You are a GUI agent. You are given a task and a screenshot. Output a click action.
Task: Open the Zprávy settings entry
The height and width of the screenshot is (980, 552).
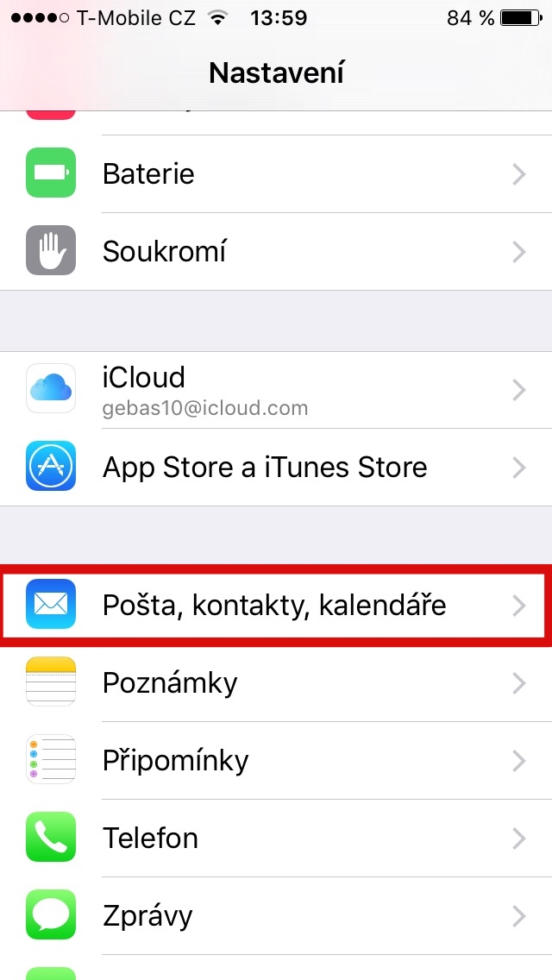pos(276,915)
